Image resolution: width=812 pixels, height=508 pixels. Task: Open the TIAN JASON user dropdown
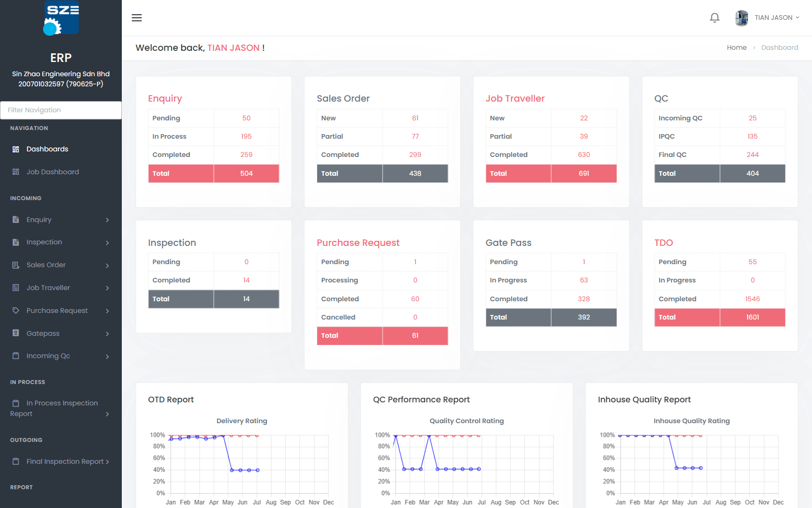pos(776,18)
